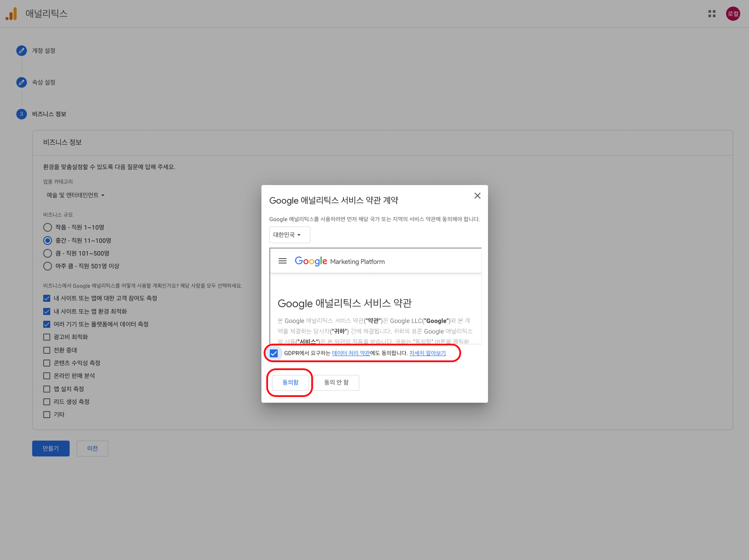
Task: Click the step 3 비즈니스 정보 circle icon
Action: coord(22,114)
